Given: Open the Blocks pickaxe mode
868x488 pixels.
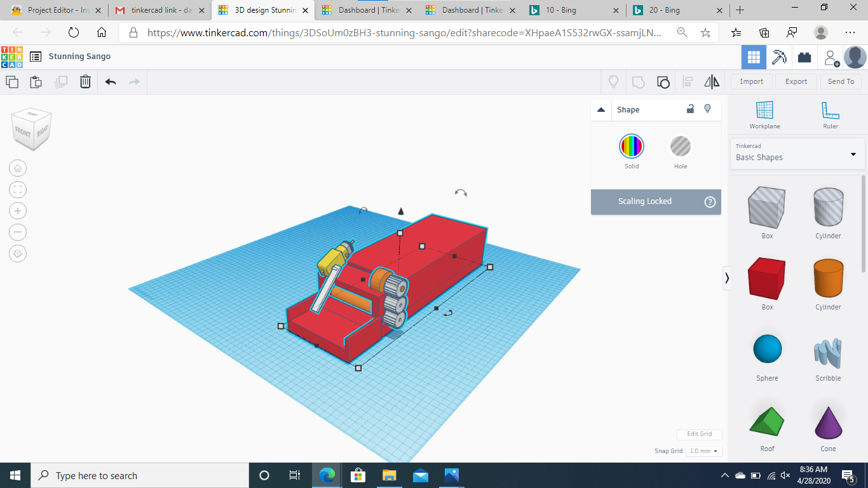Looking at the screenshot, I should tap(779, 57).
